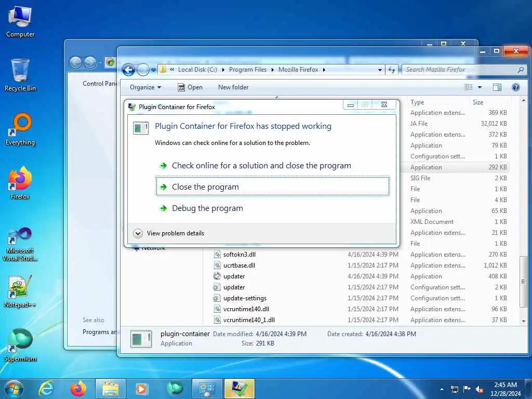Switch to Control Panel taskbar button
This screenshot has height=399, width=532.
coord(207,389)
